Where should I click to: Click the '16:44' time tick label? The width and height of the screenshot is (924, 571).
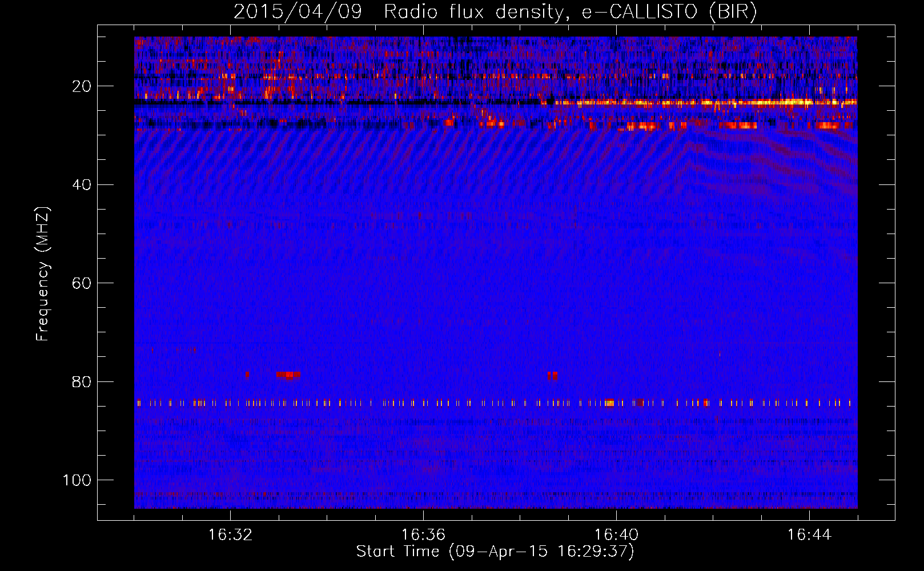click(809, 535)
